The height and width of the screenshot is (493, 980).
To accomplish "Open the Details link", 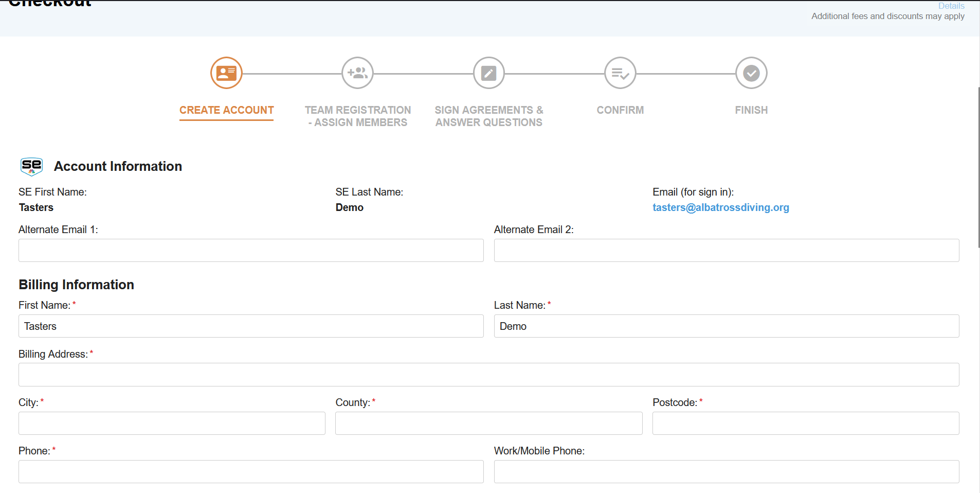I will pos(951,6).
